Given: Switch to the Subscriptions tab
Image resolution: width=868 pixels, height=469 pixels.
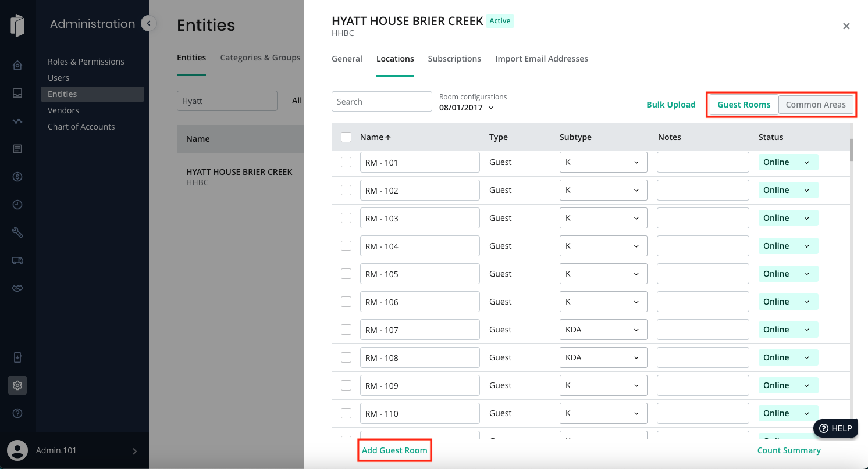Looking at the screenshot, I should point(454,59).
